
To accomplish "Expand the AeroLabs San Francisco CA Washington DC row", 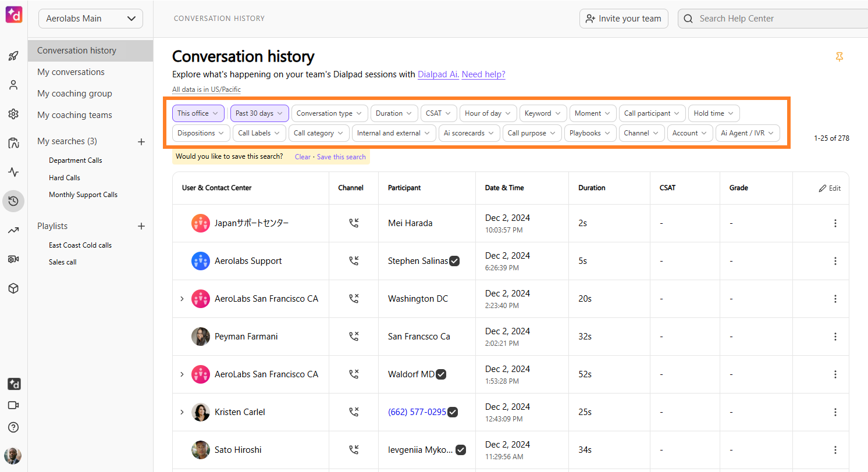I will click(182, 299).
